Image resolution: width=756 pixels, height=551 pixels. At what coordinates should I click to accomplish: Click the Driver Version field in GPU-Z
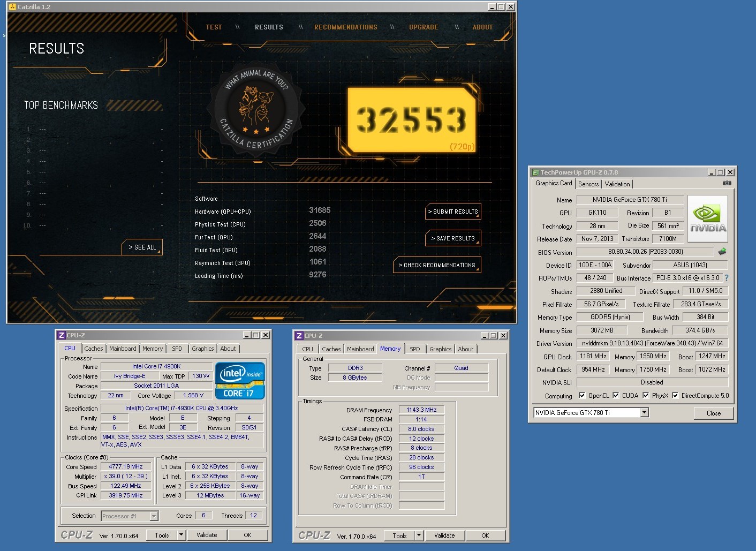coord(652,343)
